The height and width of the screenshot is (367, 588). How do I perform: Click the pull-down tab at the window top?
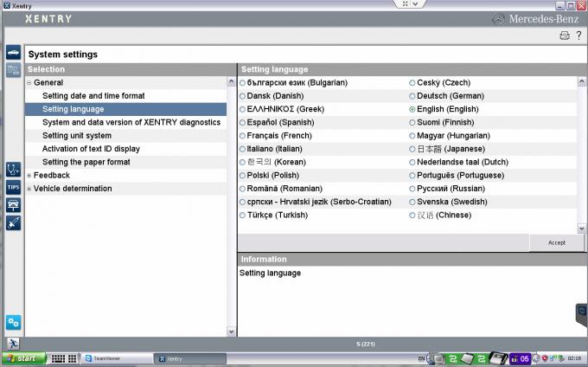point(410,3)
